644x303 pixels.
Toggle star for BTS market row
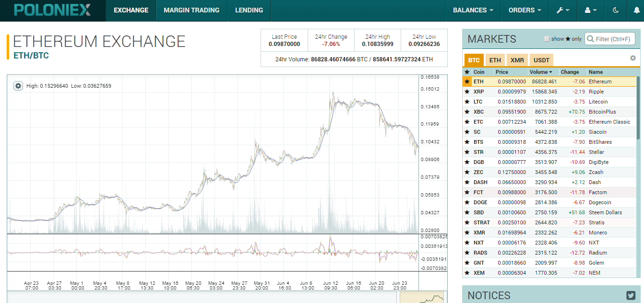pos(467,142)
